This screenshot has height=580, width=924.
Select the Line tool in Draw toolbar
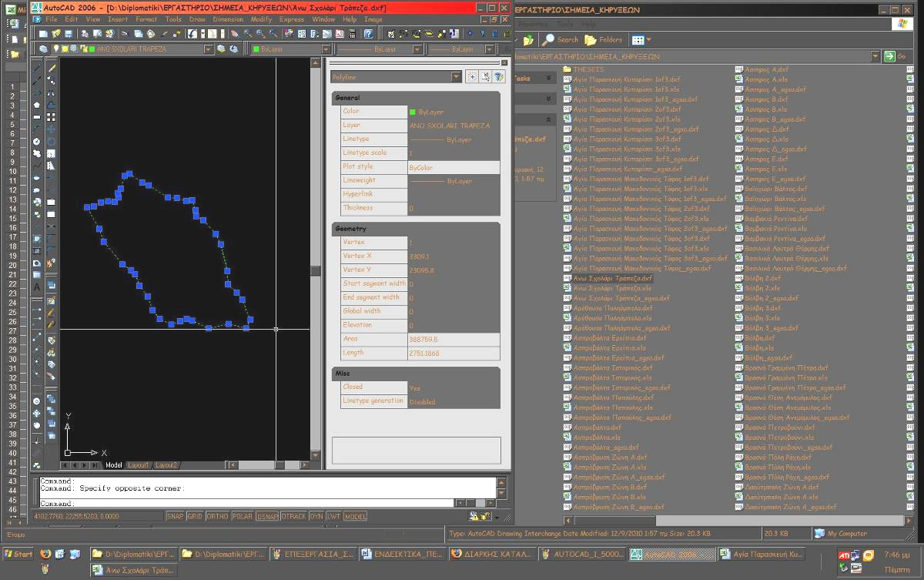37,69
